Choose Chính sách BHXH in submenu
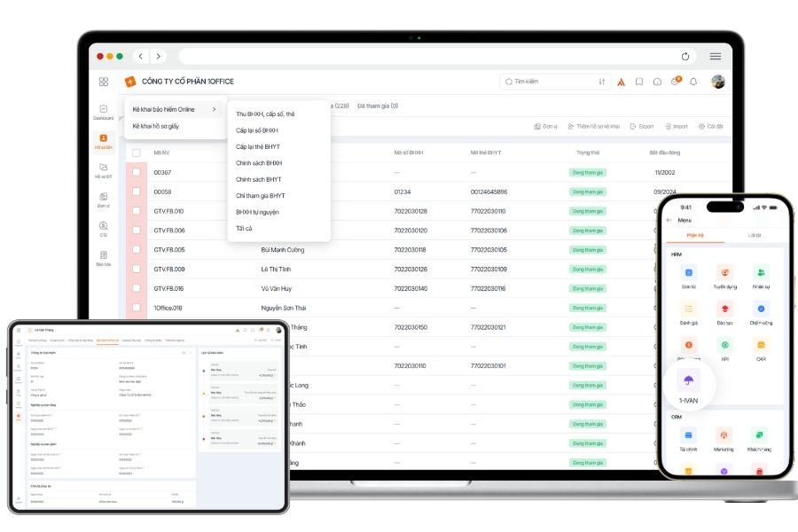 [259, 163]
